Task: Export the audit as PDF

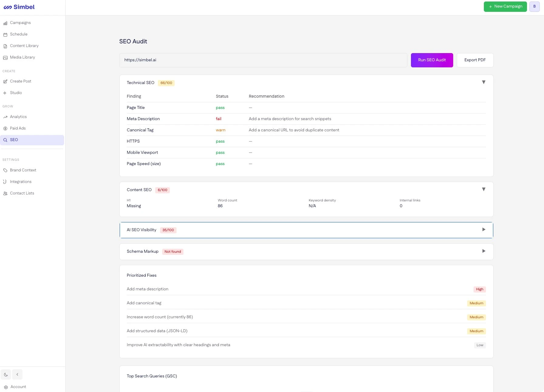Action: click(474, 60)
